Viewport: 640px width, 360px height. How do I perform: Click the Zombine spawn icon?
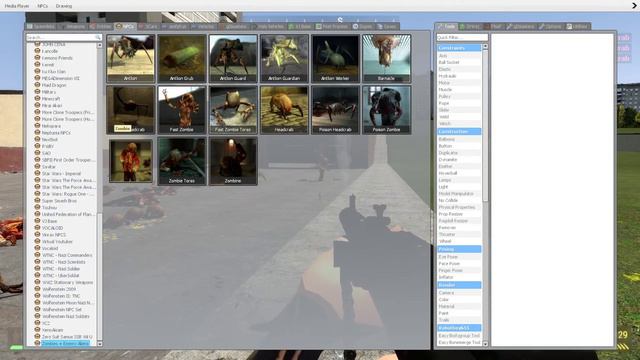[233, 161]
